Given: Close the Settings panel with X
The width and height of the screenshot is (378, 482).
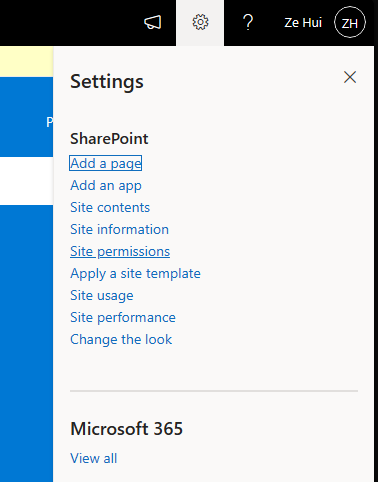Looking at the screenshot, I should click(x=350, y=77).
